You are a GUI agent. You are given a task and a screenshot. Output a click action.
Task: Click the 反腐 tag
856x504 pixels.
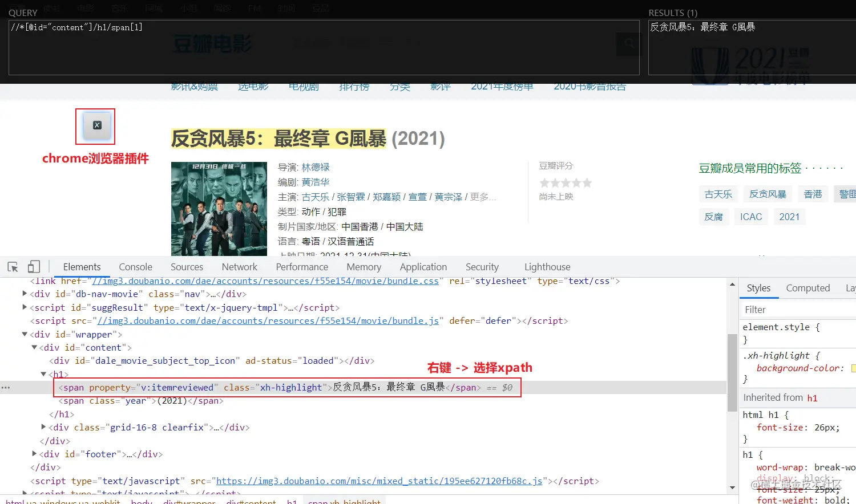coord(714,217)
